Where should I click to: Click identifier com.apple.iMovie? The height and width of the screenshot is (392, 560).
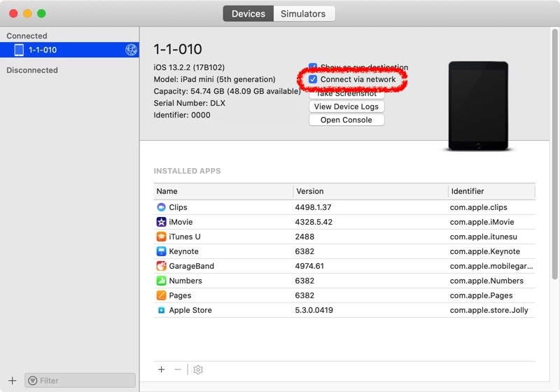coord(482,222)
